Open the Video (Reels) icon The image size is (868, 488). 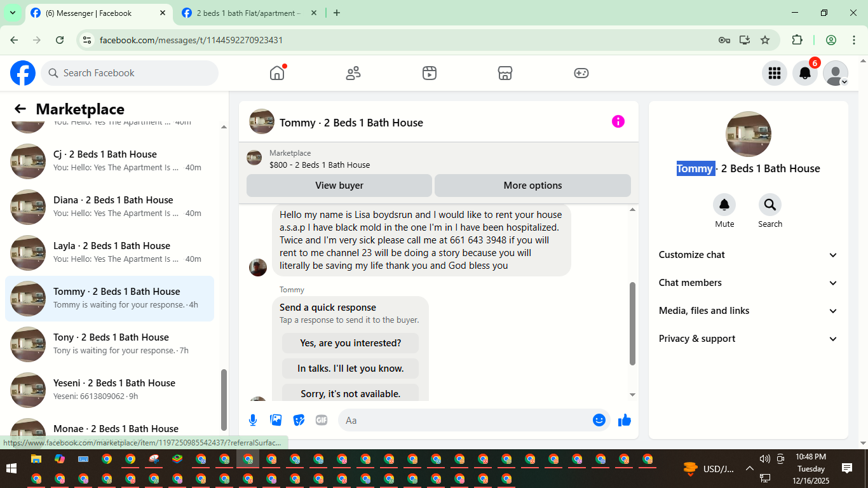[x=430, y=73]
